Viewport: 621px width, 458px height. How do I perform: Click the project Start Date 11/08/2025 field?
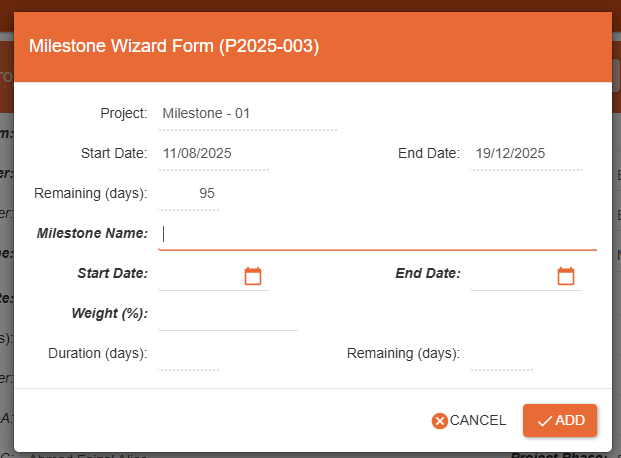213,155
